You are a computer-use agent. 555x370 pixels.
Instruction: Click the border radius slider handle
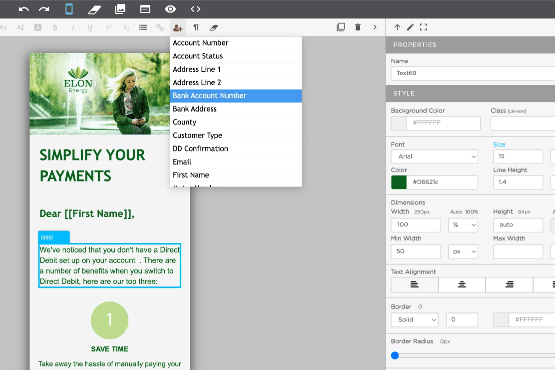click(395, 355)
